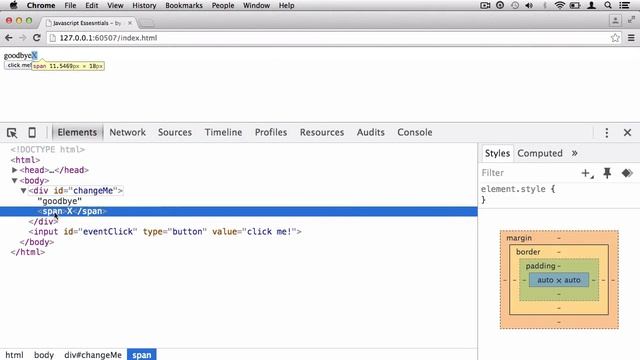This screenshot has width=640, height=360.
Task: Show more styles sidebar tabs
Action: click(x=574, y=153)
